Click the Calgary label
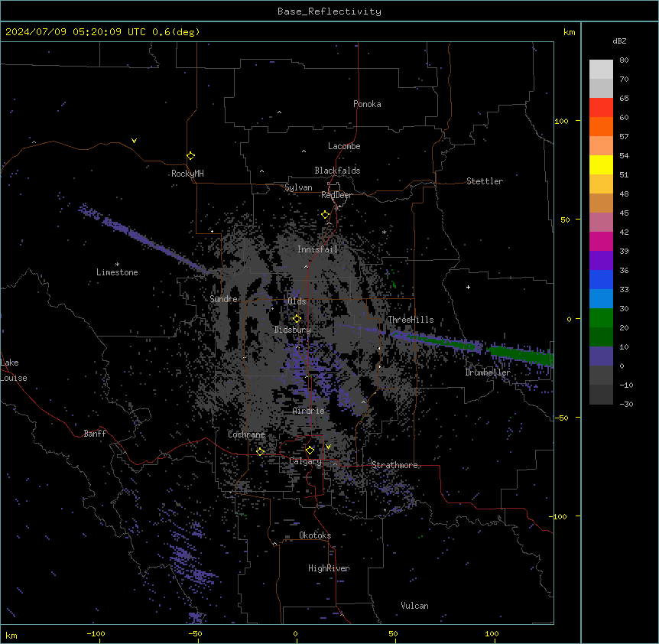Viewport: 659px width, 644px height. coord(305,461)
